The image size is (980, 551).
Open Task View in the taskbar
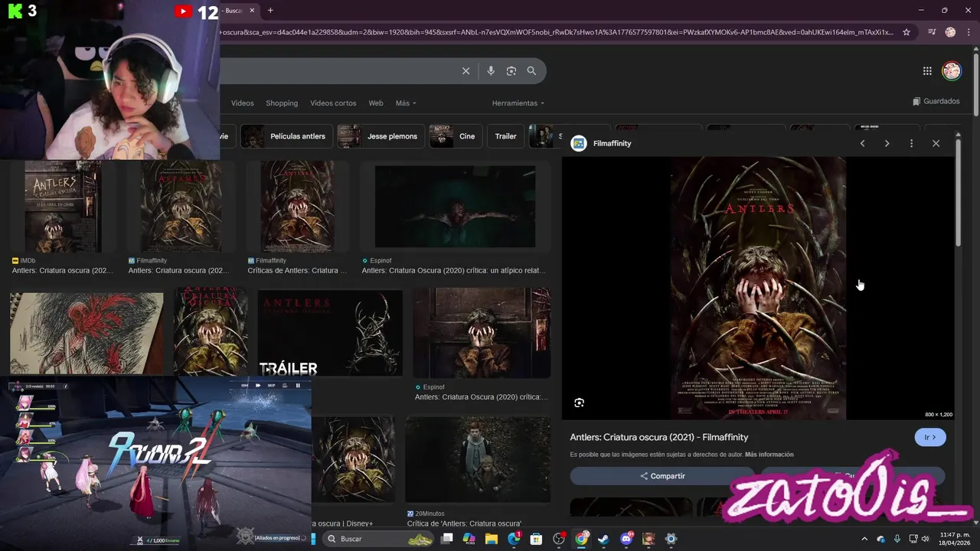click(x=447, y=539)
